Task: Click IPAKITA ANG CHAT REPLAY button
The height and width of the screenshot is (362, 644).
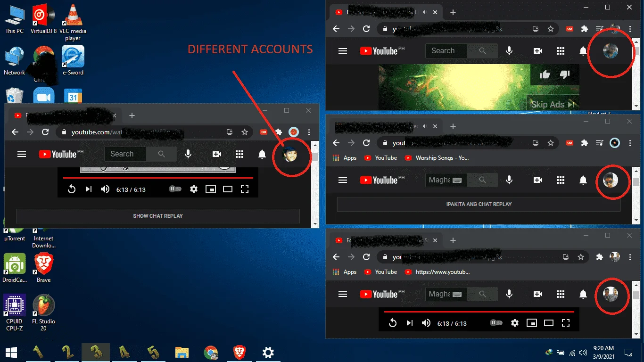Action: click(479, 204)
